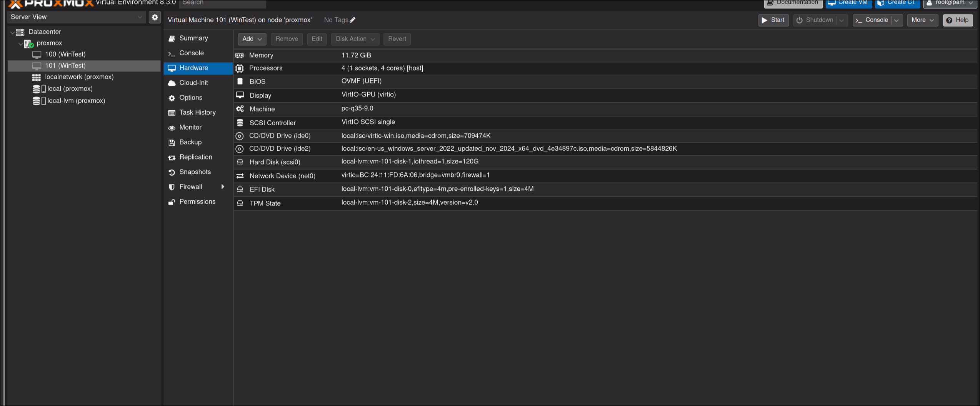Image resolution: width=980 pixels, height=406 pixels.
Task: Click the gear icon beside Server View
Action: pyautogui.click(x=155, y=17)
